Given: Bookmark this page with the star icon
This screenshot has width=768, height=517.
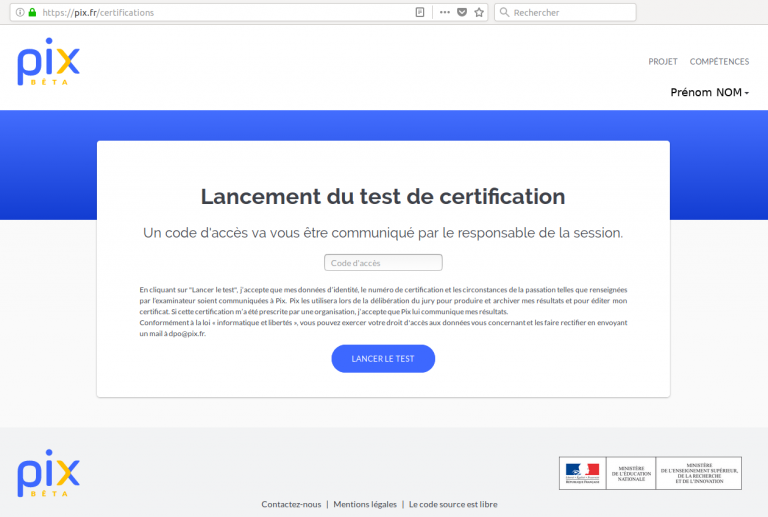Looking at the screenshot, I should click(478, 13).
